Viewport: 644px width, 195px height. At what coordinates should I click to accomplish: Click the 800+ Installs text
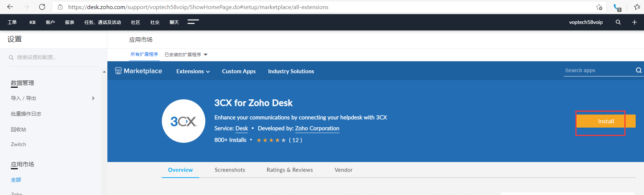click(230, 140)
